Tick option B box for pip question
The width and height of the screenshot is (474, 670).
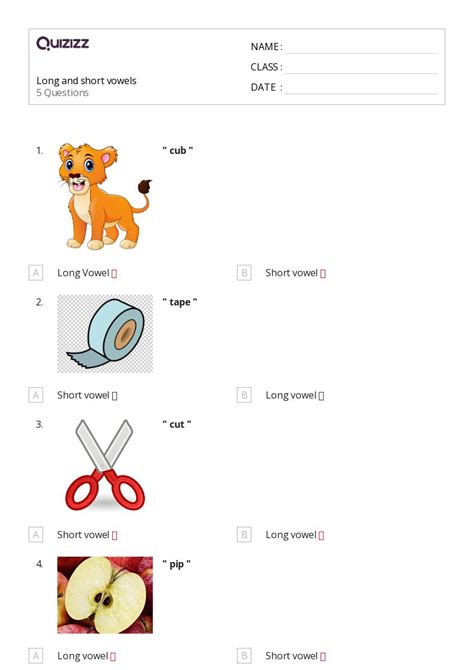pyautogui.click(x=244, y=656)
